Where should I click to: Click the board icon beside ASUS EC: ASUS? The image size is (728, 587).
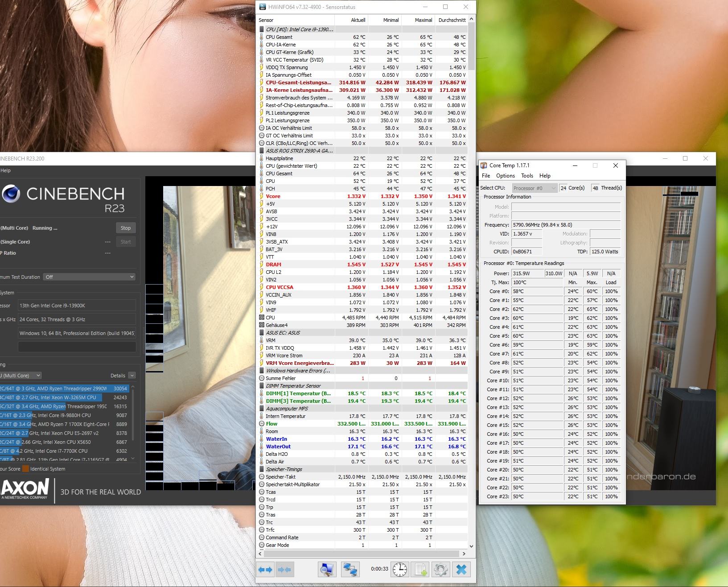(x=262, y=333)
